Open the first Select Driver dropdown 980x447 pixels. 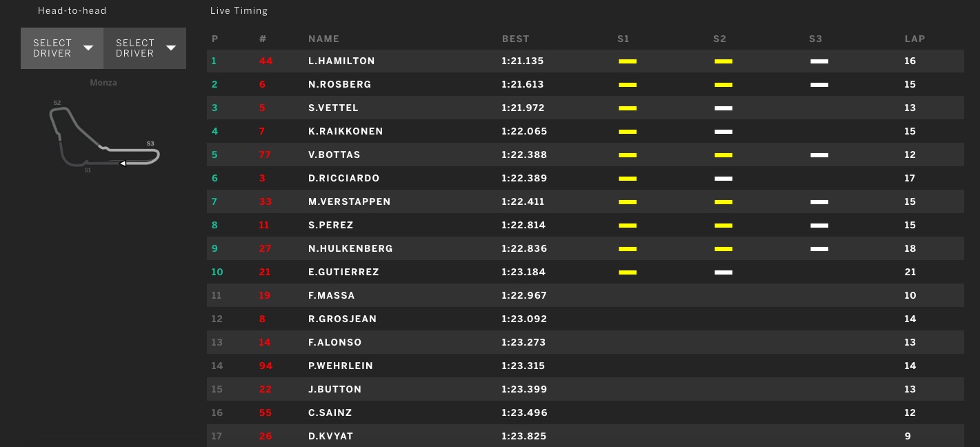click(x=62, y=48)
